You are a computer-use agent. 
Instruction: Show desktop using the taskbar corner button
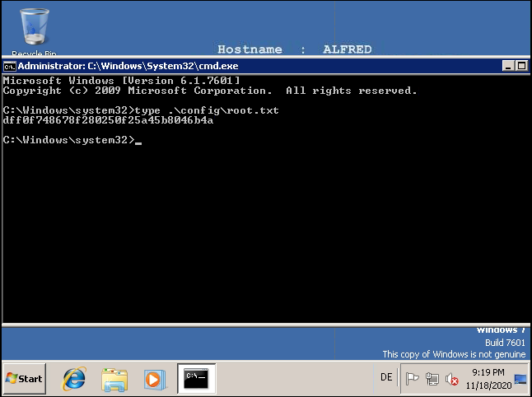[521, 379]
